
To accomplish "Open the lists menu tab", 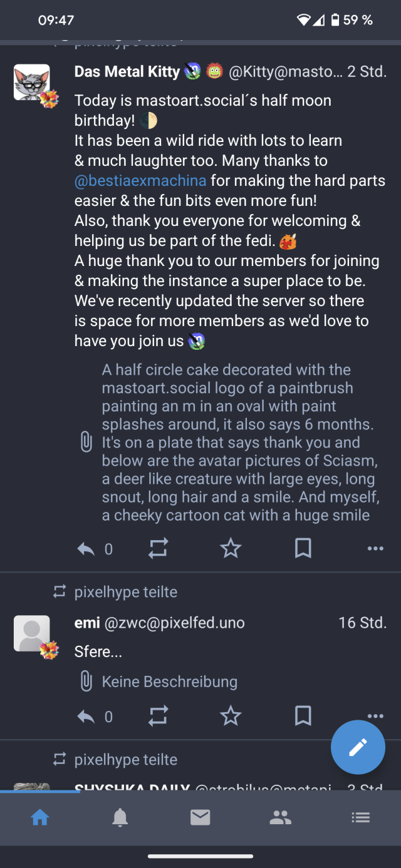I will click(x=361, y=817).
